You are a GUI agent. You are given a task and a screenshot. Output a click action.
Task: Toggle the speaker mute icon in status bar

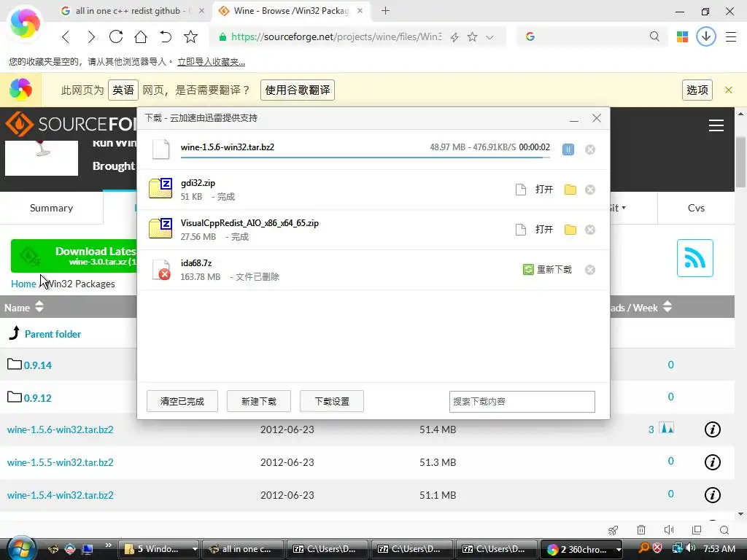pyautogui.click(x=669, y=530)
